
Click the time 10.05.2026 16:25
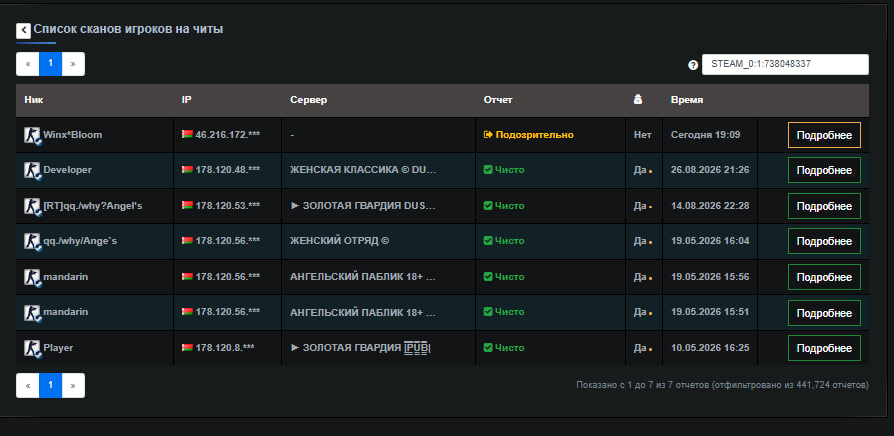point(710,347)
